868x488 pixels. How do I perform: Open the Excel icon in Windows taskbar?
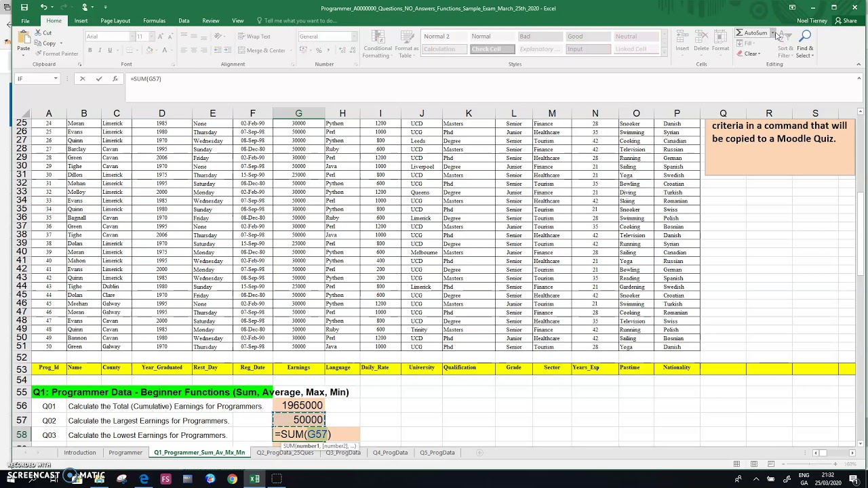coord(254,479)
